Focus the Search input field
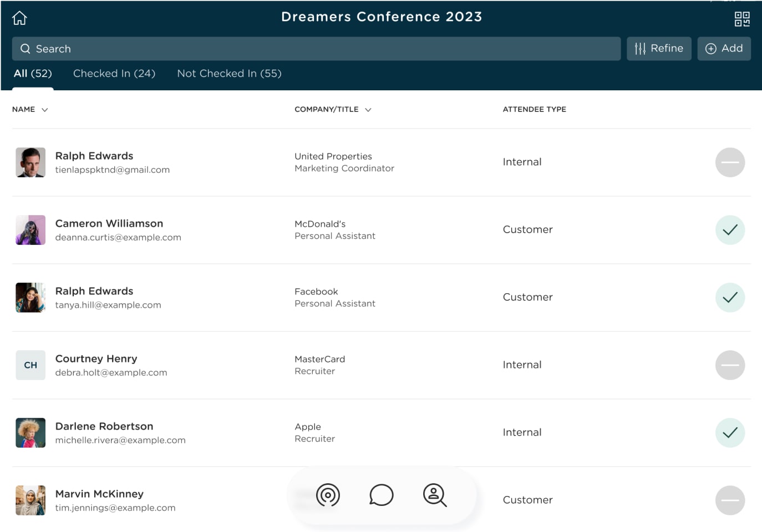 click(x=316, y=49)
